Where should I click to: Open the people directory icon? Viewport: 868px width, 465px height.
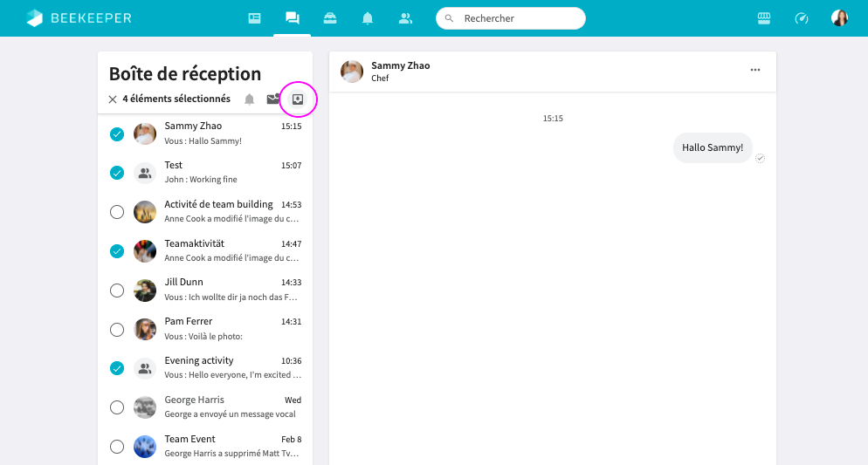point(405,18)
